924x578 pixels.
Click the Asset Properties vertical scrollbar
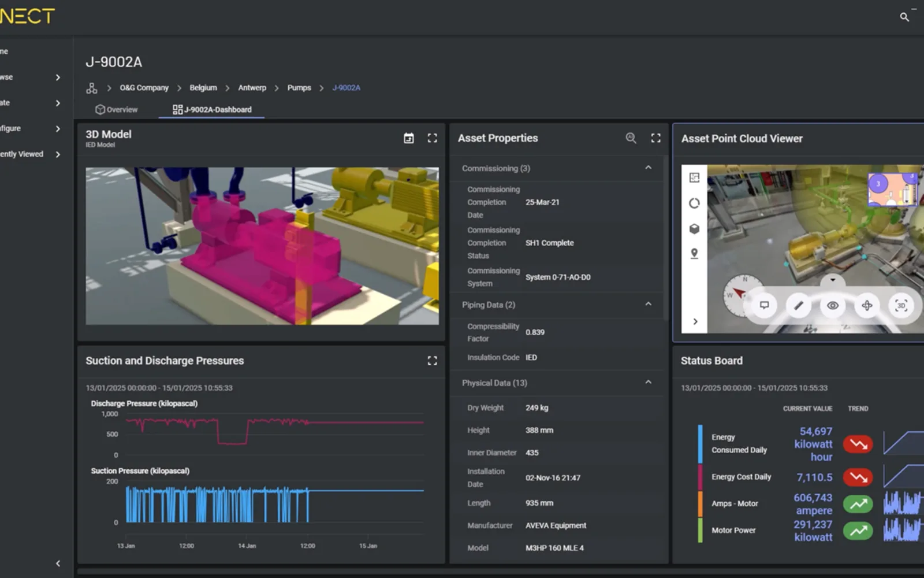pyautogui.click(x=665, y=237)
